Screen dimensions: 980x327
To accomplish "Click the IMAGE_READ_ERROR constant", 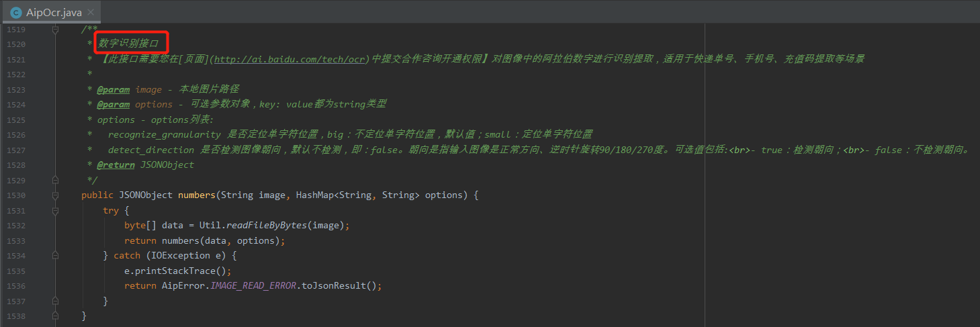I will [x=253, y=286].
